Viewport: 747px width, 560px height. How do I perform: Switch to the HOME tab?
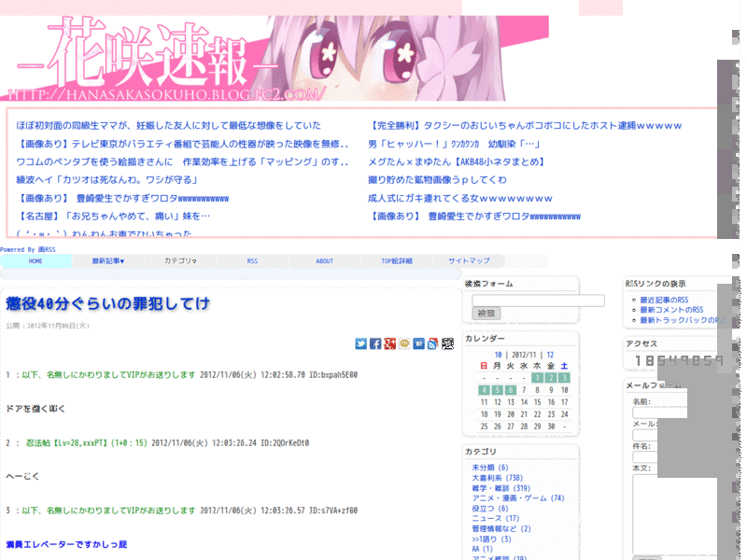pos(35,260)
